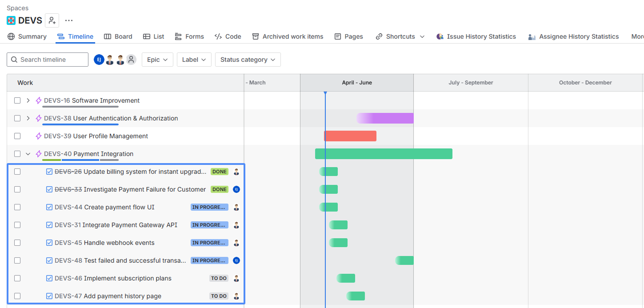Tick the checkbox for DEVS-38 User Authentication
This screenshot has height=308, width=644.
[x=17, y=118]
